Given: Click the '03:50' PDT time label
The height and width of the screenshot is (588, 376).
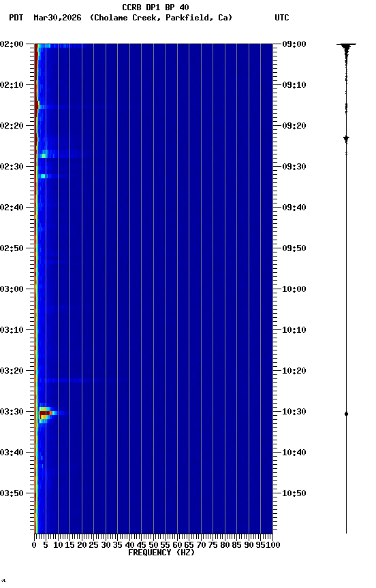Looking at the screenshot, I should 12,494.
